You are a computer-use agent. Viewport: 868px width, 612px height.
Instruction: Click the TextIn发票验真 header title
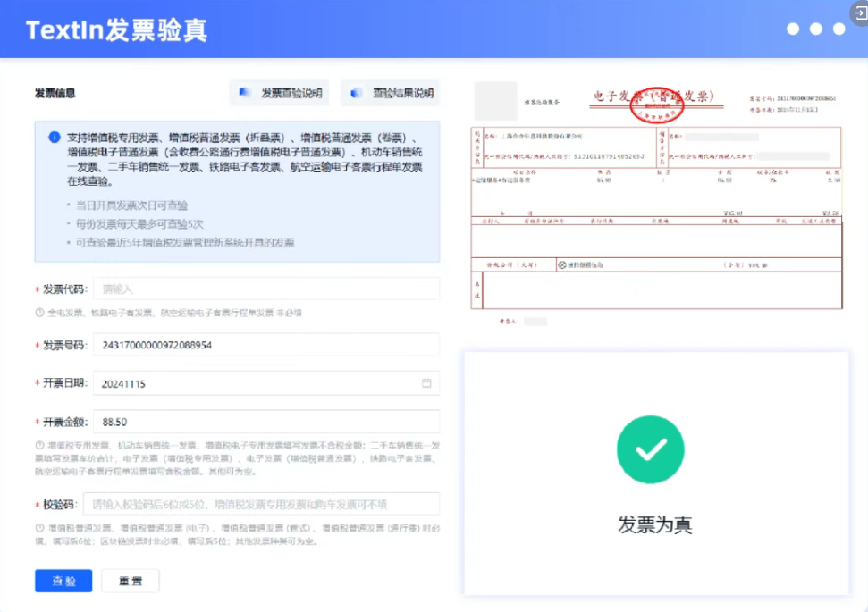(117, 29)
